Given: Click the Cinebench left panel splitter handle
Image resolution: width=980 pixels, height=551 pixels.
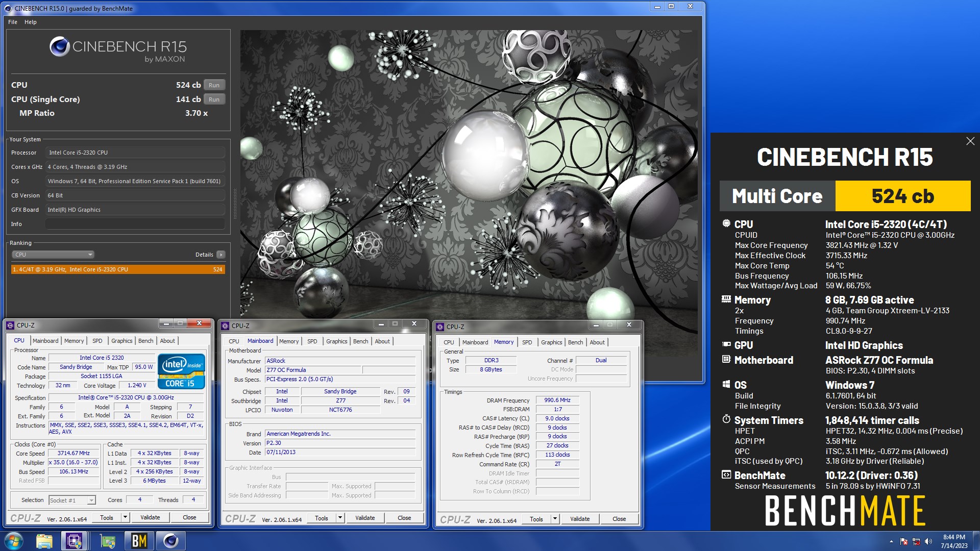Looking at the screenshot, I should tap(235, 204).
